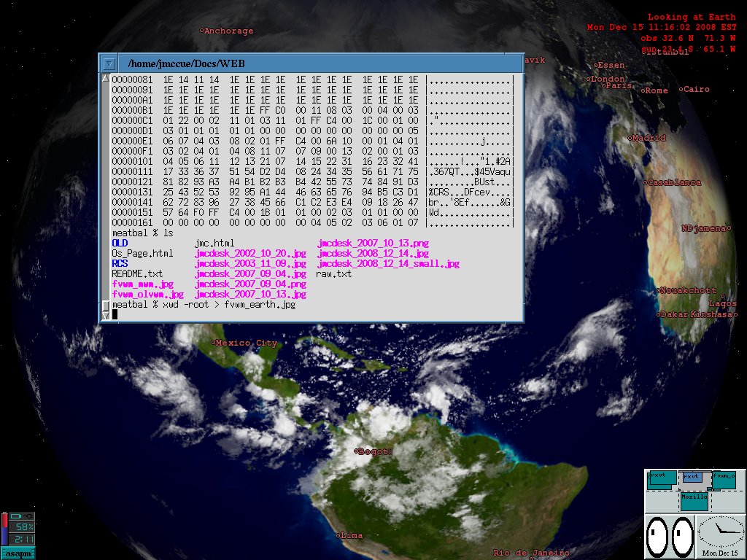Image resolution: width=747 pixels, height=560 pixels.
Task: Click jmcdesk_2002_10_20.jpg in the listing
Action: [x=250, y=253]
